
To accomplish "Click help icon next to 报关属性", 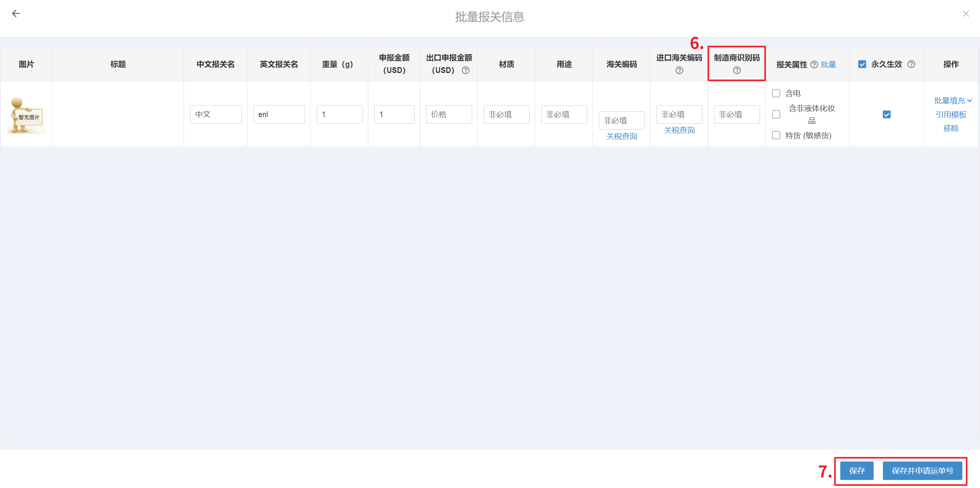I will 814,65.
